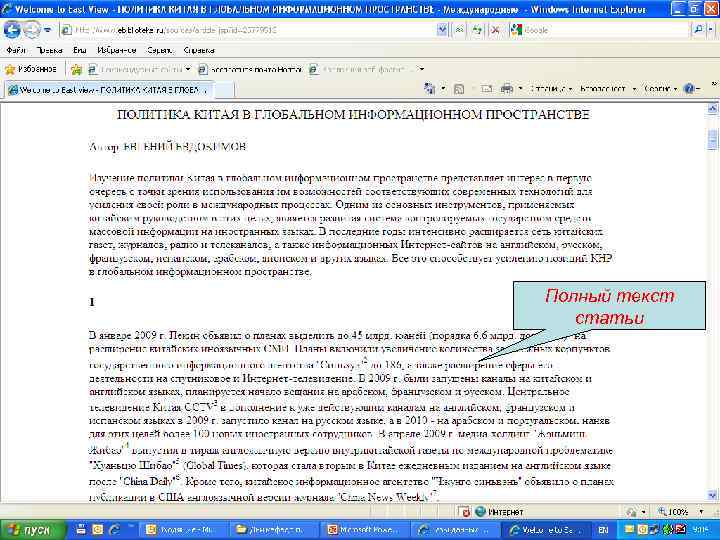Open the пуск Start menu
This screenshot has width=720, height=540.
click(x=32, y=530)
